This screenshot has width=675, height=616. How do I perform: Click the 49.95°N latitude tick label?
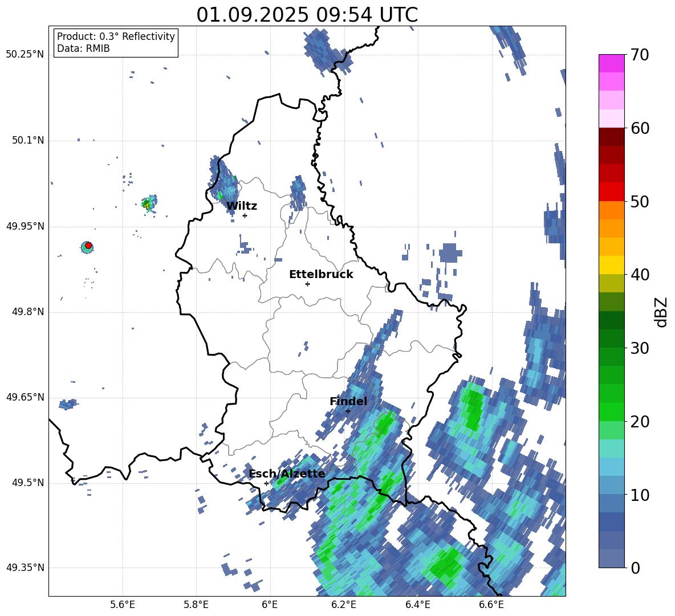[x=25, y=226]
